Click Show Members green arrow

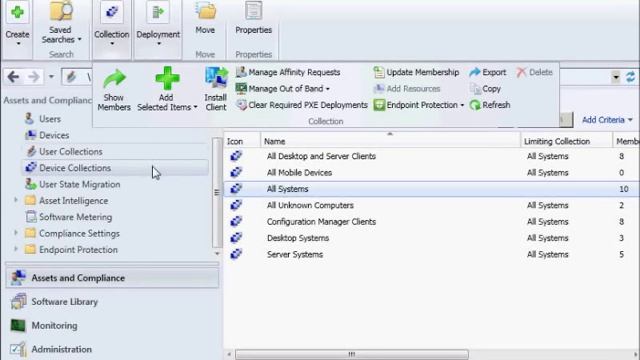pos(114,79)
